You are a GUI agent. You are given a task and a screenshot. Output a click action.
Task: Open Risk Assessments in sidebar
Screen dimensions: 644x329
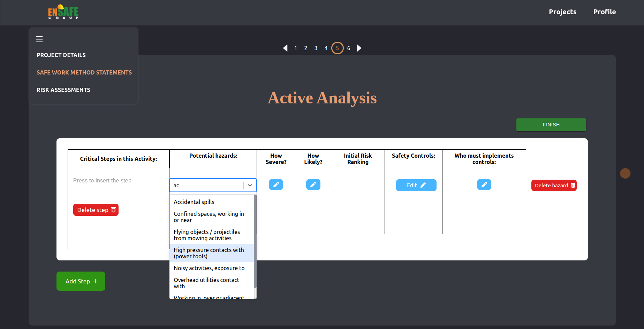pyautogui.click(x=63, y=90)
